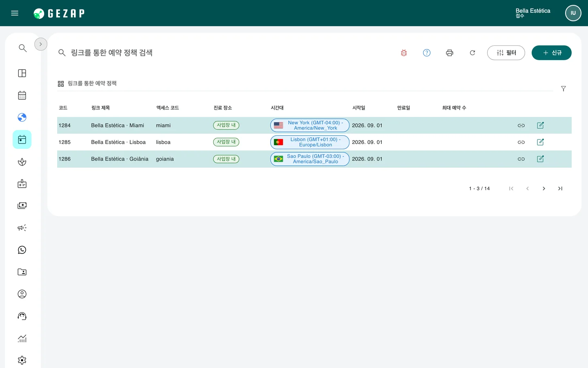Open the cash payments icon in sidebar

[x=22, y=206]
